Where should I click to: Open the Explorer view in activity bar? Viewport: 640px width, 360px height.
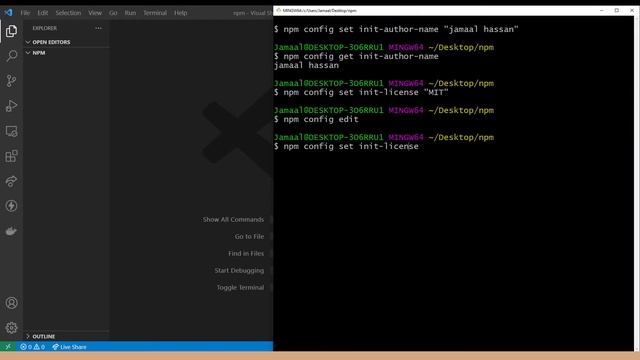11,31
